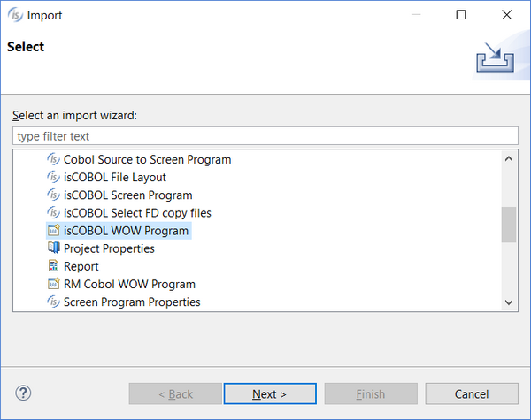The image size is (531, 420).
Task: Click the wizard list scrollbar thumb
Action: click(509, 225)
